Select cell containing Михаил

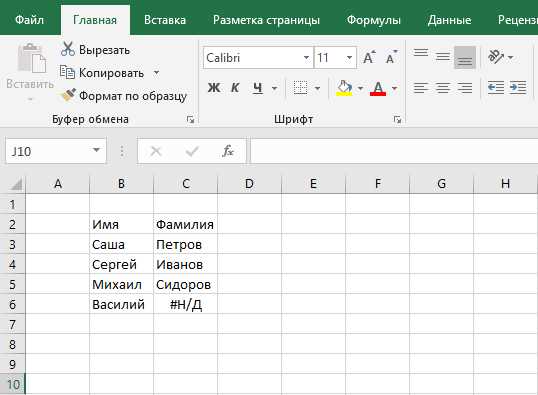121,284
